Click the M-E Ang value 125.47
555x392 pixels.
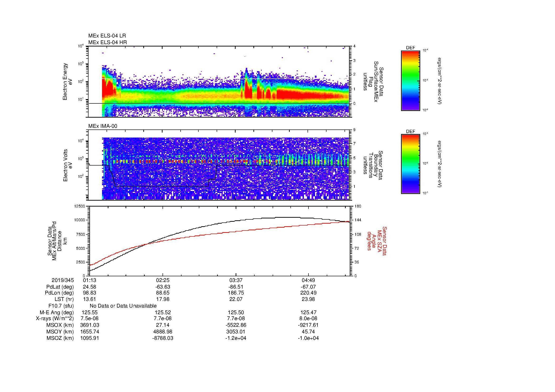pos(308,312)
